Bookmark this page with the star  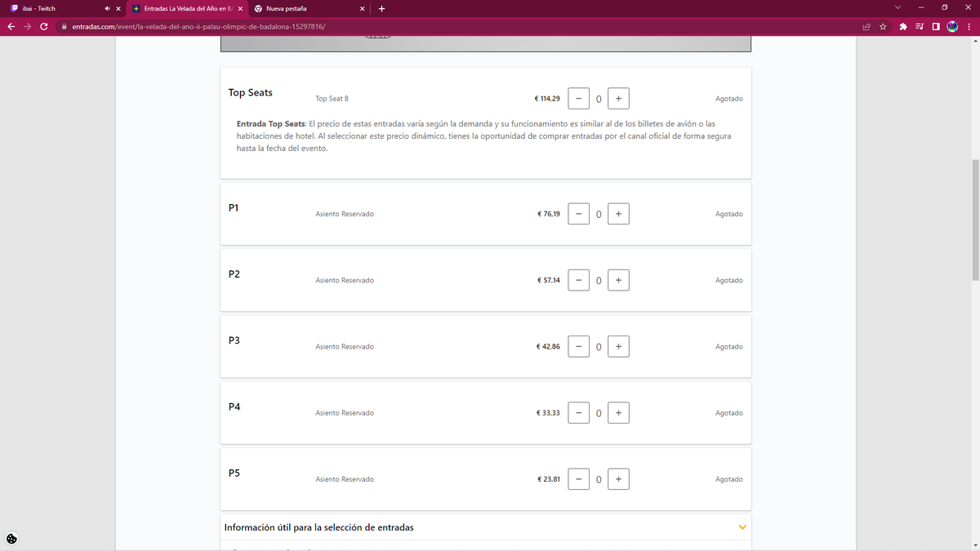tap(883, 27)
